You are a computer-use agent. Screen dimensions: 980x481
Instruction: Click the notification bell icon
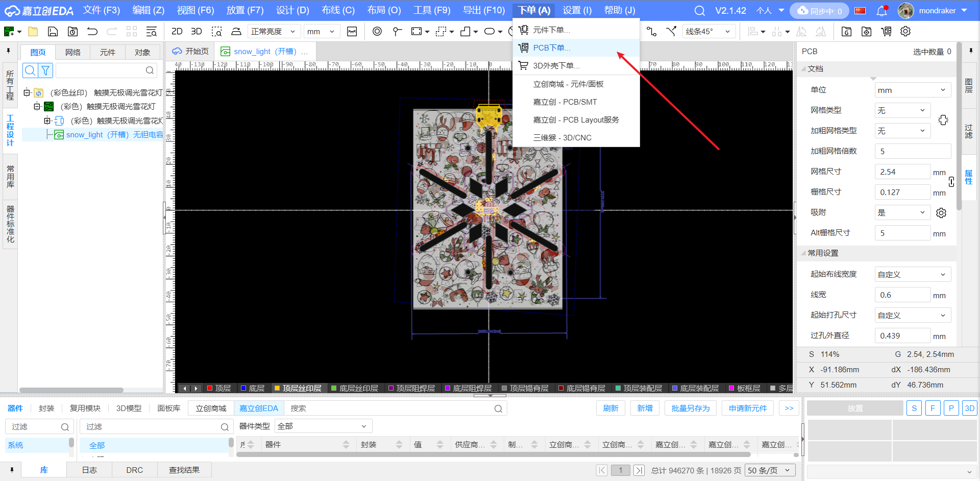[x=881, y=11]
